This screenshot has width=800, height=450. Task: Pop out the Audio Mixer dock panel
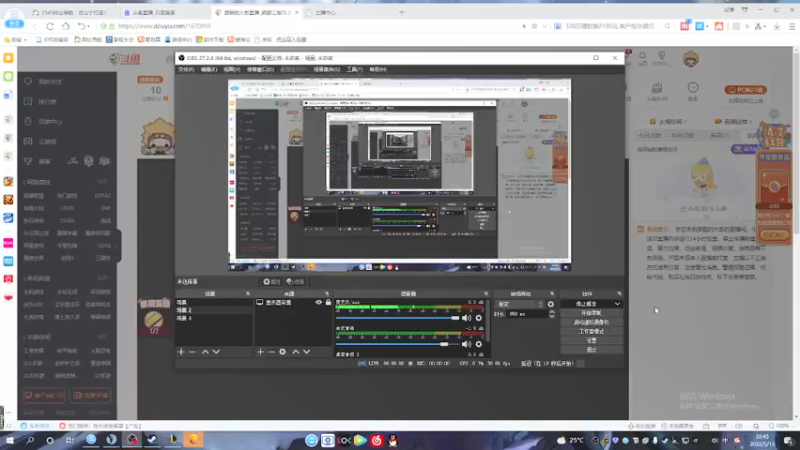(x=486, y=294)
